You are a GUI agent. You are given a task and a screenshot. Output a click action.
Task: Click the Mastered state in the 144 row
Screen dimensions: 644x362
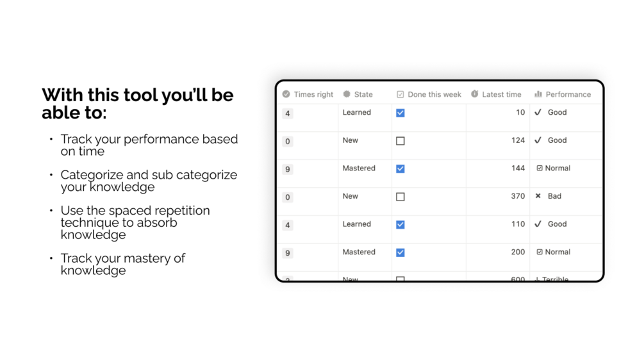[359, 169]
